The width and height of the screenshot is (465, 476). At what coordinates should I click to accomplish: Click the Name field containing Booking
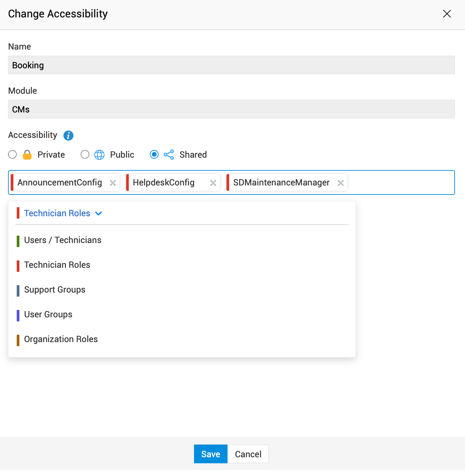pyautogui.click(x=231, y=65)
